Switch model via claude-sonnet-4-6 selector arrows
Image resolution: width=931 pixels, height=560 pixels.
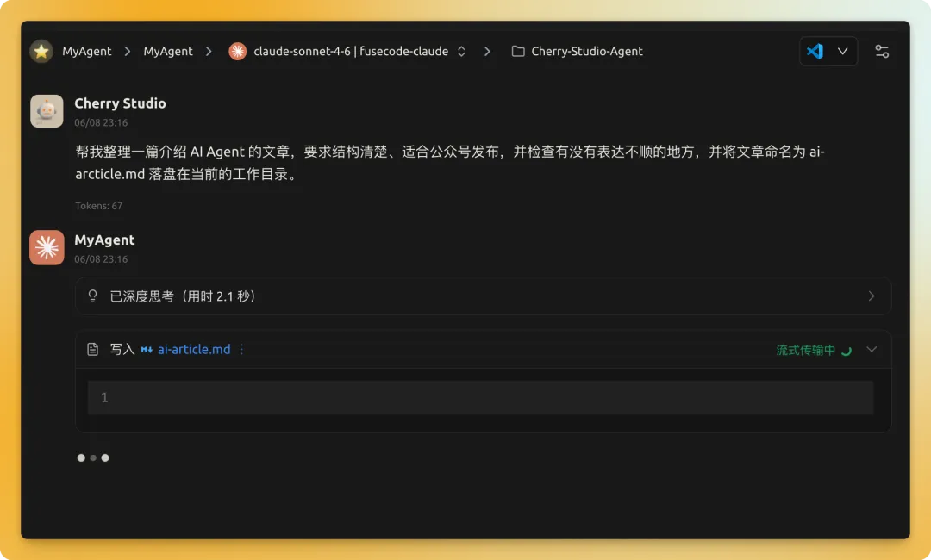click(461, 52)
